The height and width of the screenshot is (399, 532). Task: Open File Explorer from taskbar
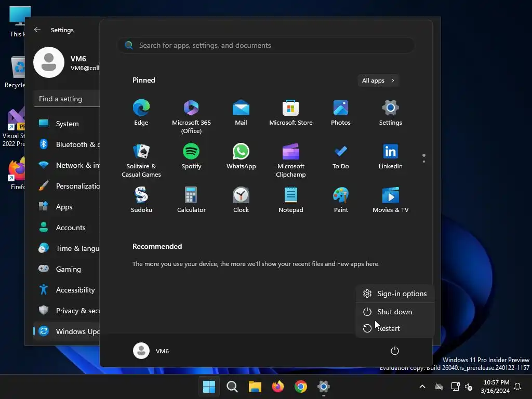tap(255, 387)
